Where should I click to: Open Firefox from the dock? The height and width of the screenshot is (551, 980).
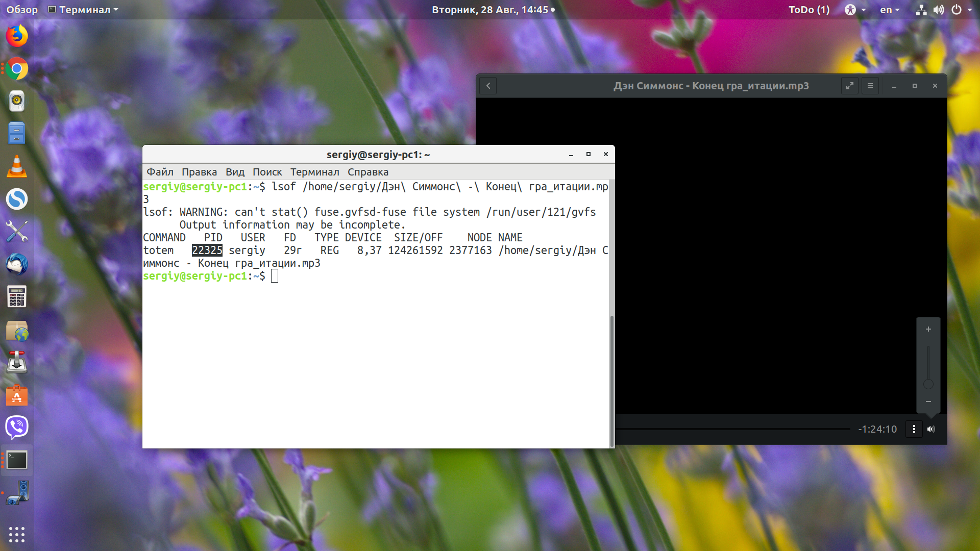click(x=17, y=36)
